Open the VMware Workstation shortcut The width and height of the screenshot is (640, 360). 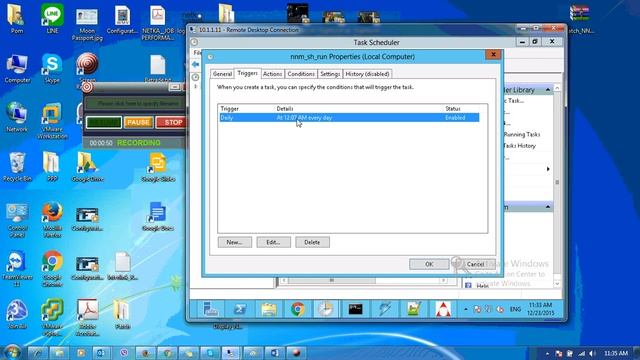[x=52, y=120]
